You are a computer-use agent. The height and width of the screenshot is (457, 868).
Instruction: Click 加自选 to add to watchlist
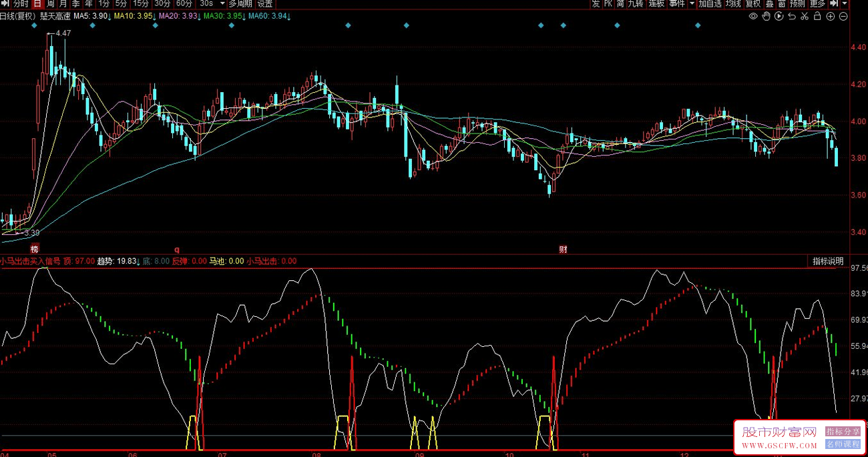pyautogui.click(x=710, y=3)
